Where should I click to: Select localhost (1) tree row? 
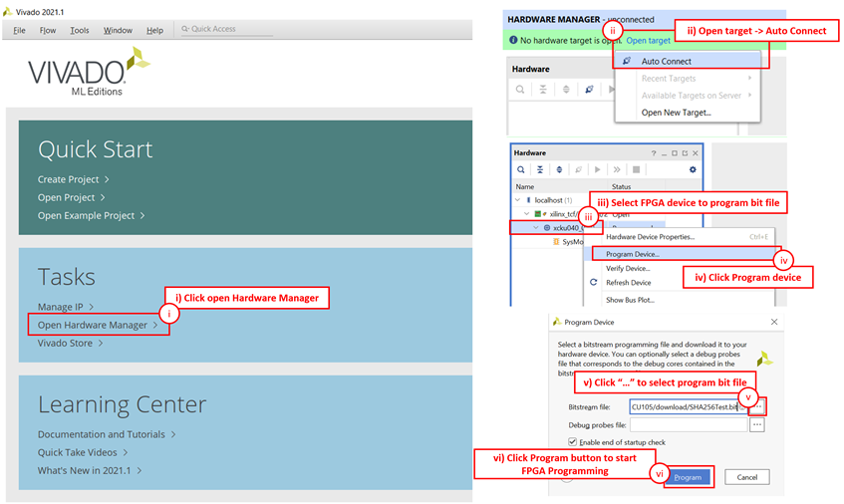coord(552,200)
